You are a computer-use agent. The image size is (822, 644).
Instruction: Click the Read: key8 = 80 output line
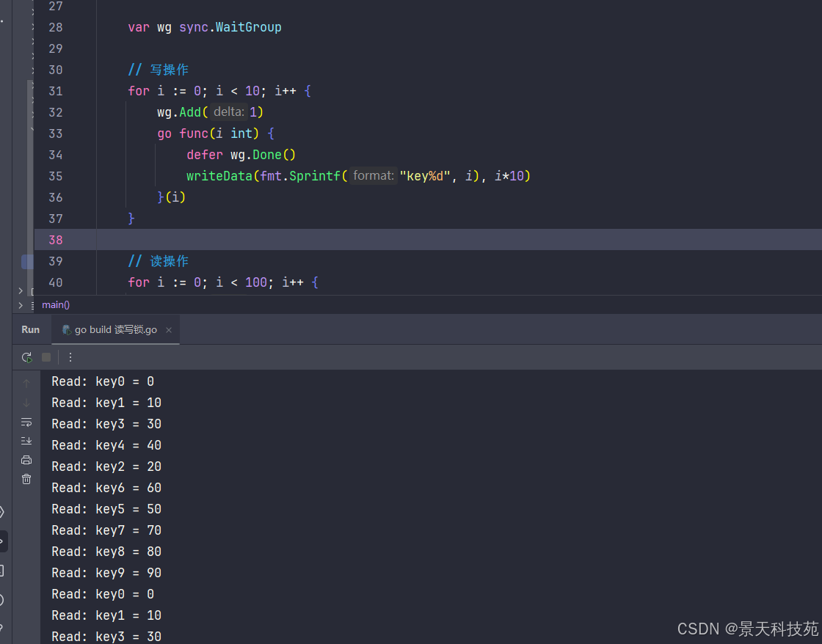[106, 552]
